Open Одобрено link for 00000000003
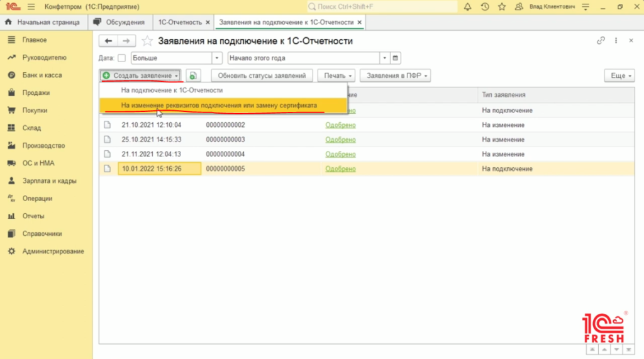 click(x=340, y=140)
